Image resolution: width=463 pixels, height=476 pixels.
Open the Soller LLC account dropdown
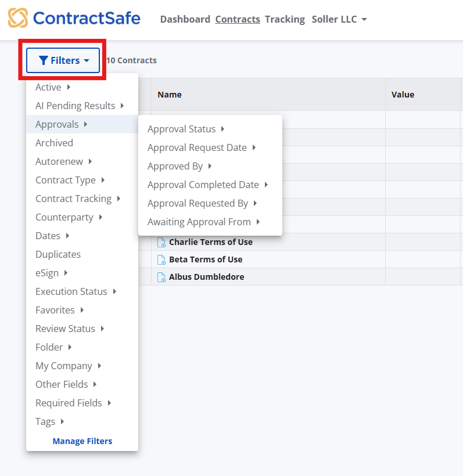point(339,19)
